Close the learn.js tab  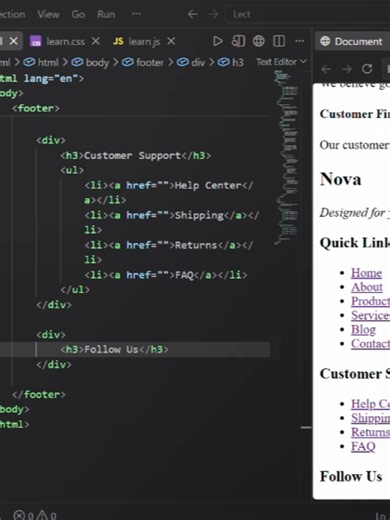(x=171, y=41)
